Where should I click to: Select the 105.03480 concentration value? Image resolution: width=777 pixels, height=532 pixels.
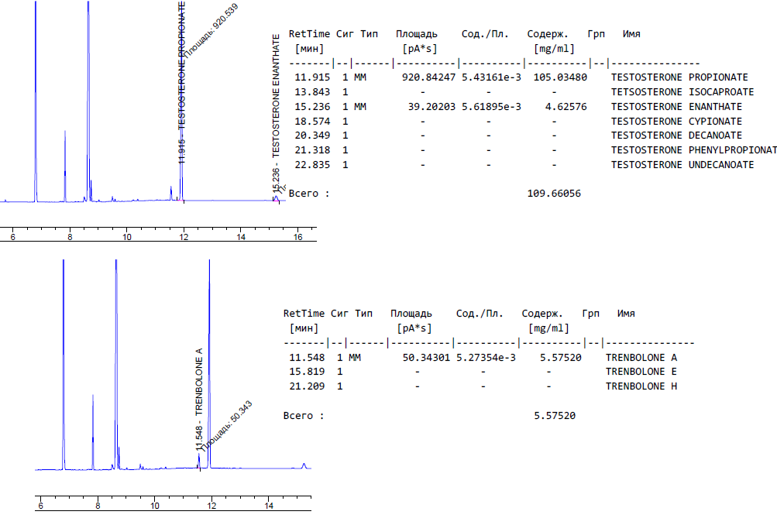[560, 77]
